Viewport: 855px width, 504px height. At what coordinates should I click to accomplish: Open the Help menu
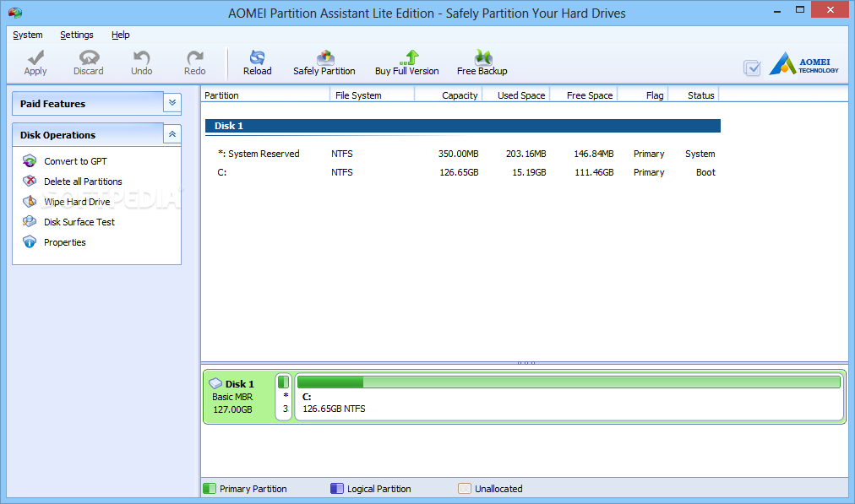121,35
